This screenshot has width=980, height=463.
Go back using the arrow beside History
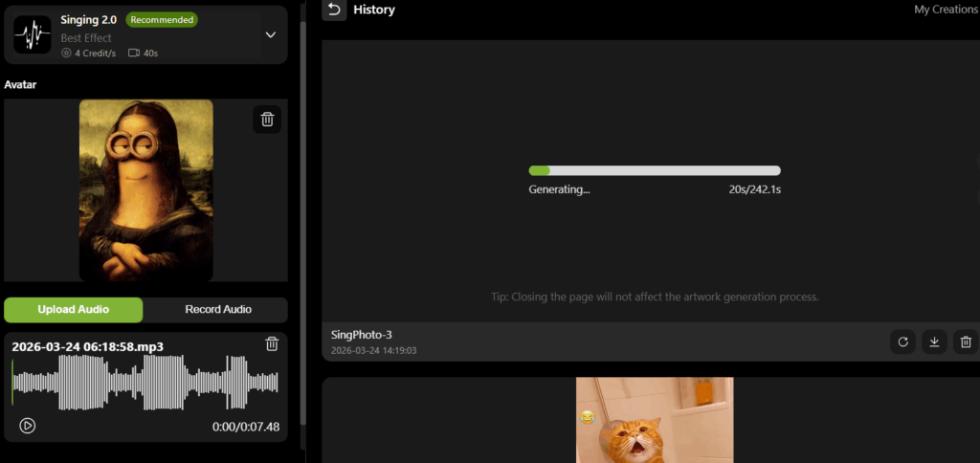(333, 10)
